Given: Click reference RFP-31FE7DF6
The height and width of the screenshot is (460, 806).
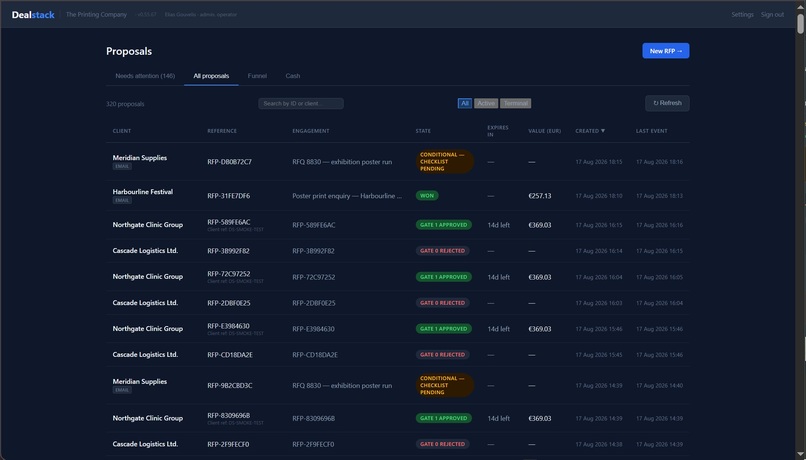Looking at the screenshot, I should click(228, 196).
